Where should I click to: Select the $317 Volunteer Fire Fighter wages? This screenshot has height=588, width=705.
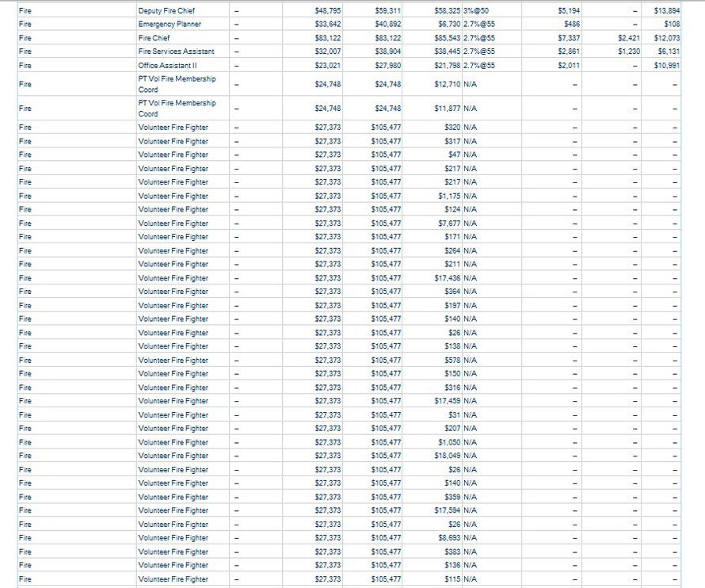click(452, 141)
